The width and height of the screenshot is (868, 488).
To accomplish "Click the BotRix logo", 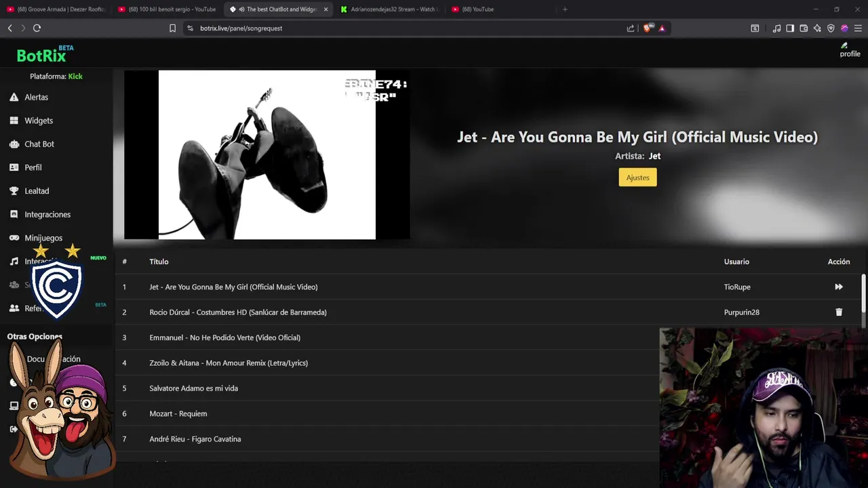I will (x=45, y=54).
